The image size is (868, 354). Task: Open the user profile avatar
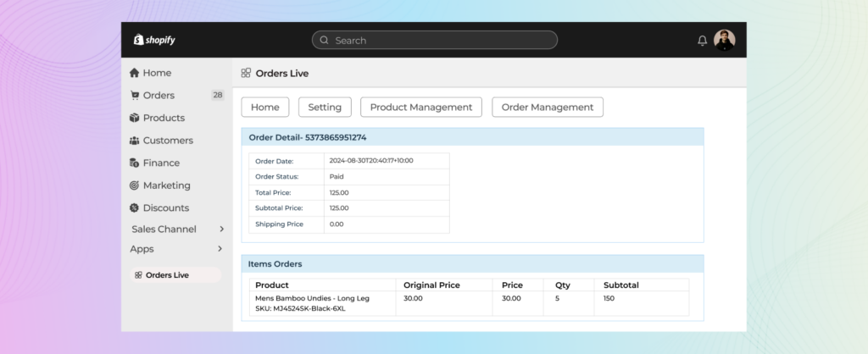pyautogui.click(x=724, y=40)
